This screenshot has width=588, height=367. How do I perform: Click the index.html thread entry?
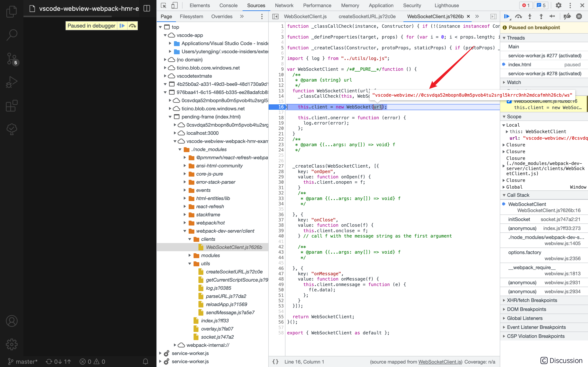click(x=519, y=64)
